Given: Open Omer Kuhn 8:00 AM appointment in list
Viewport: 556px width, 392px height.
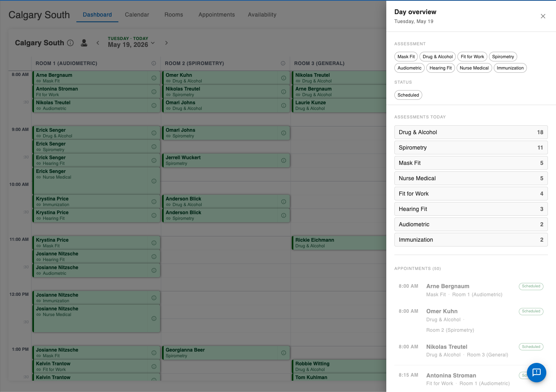Looking at the screenshot, I should click(x=471, y=320).
